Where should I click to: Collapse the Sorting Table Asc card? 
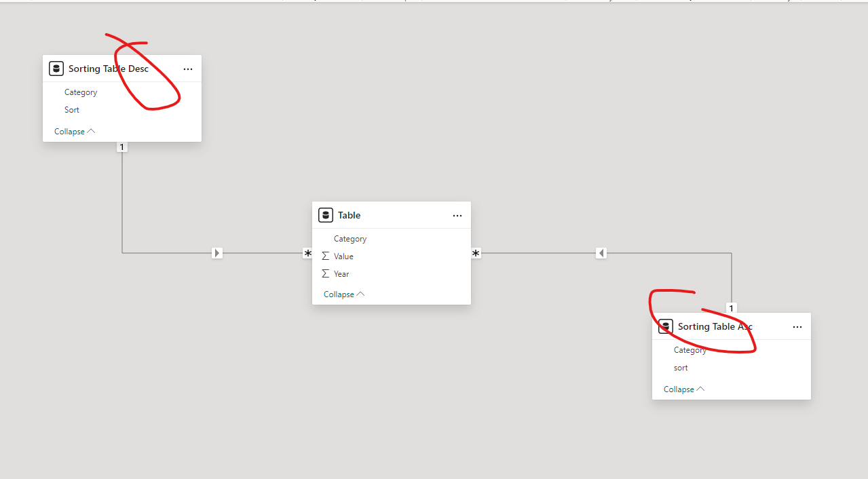coord(684,389)
